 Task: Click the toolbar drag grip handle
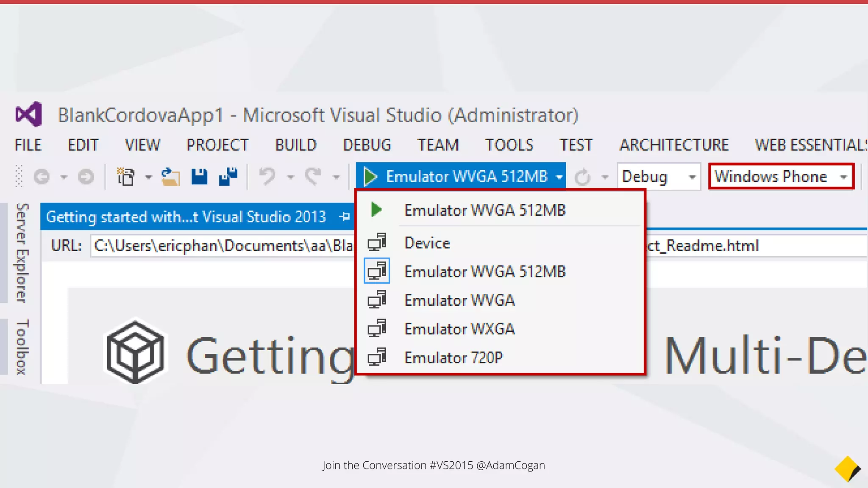[x=18, y=176]
